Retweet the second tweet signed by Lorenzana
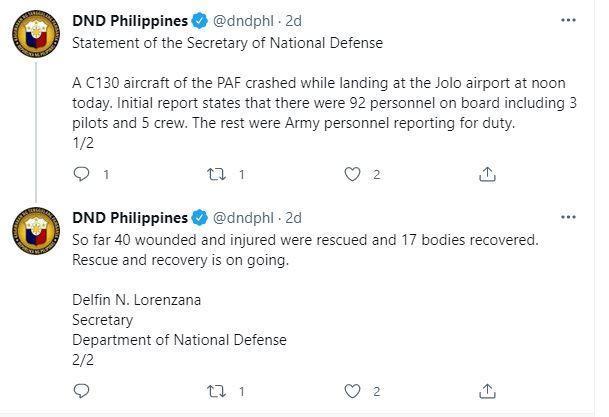The height and width of the screenshot is (417, 609). 216,390
